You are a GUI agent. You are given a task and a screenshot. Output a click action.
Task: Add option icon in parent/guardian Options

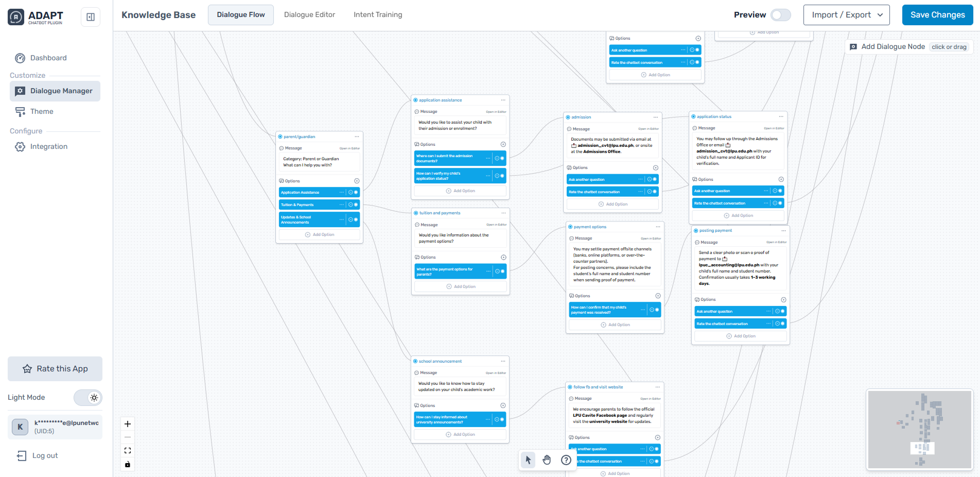click(x=357, y=181)
